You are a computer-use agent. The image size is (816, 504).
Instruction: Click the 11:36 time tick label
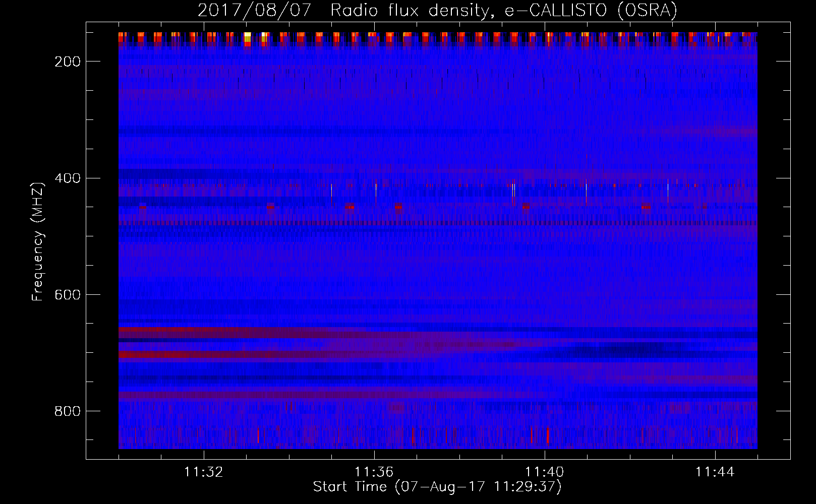coord(374,472)
